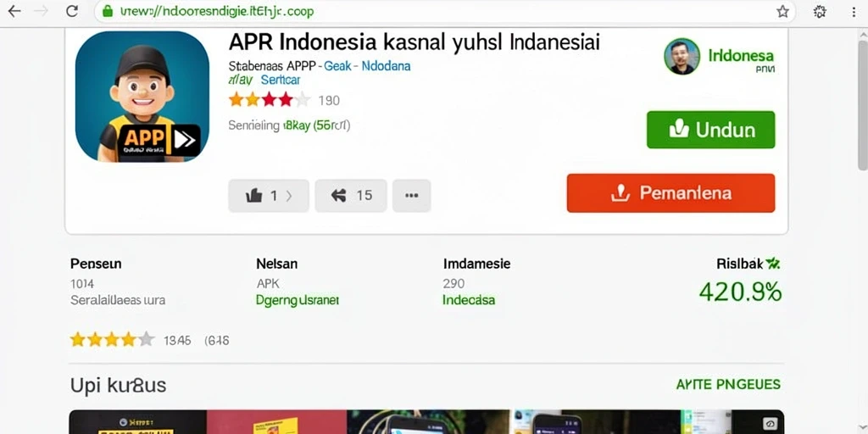Click the green Indecasa link
Viewport: 868px width, 434px height.
click(x=469, y=300)
